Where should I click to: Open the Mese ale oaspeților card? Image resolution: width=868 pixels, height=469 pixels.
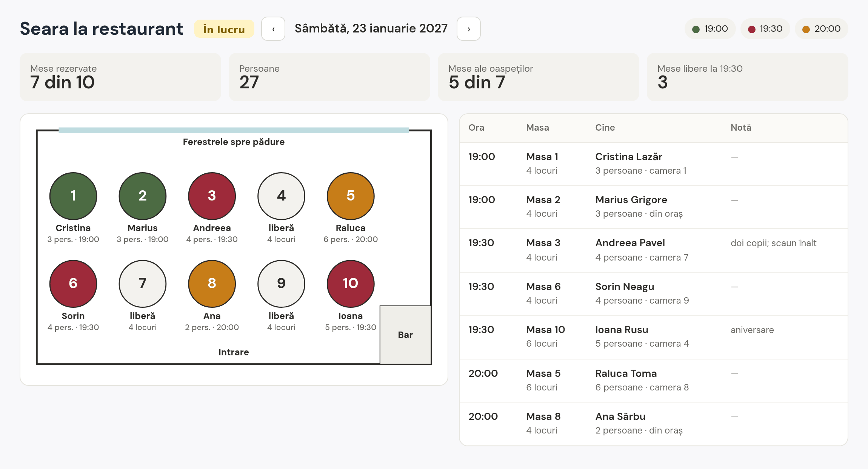click(x=539, y=77)
